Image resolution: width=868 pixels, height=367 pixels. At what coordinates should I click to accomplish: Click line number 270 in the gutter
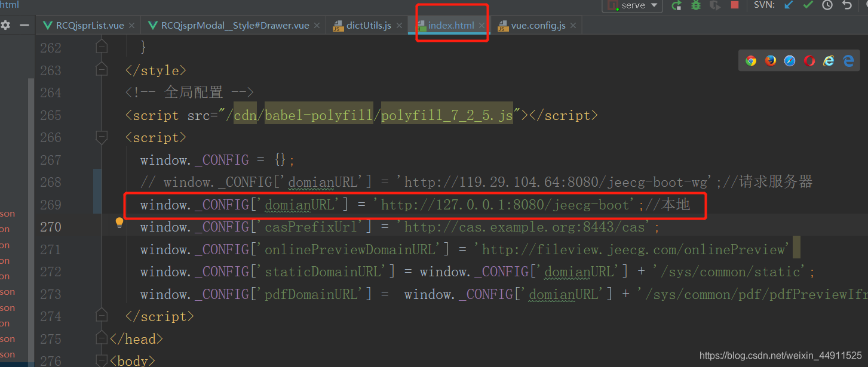click(x=51, y=227)
